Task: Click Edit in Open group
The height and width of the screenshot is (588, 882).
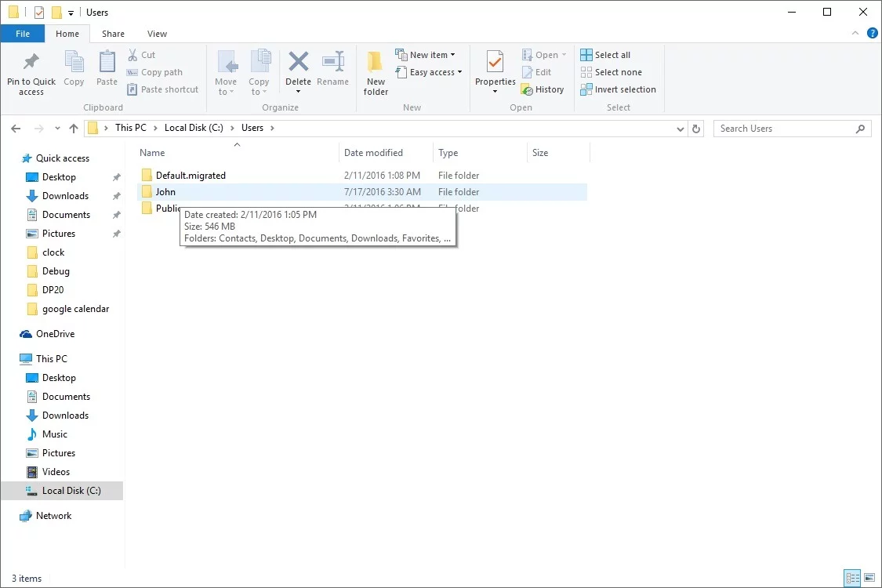Action: tap(536, 72)
